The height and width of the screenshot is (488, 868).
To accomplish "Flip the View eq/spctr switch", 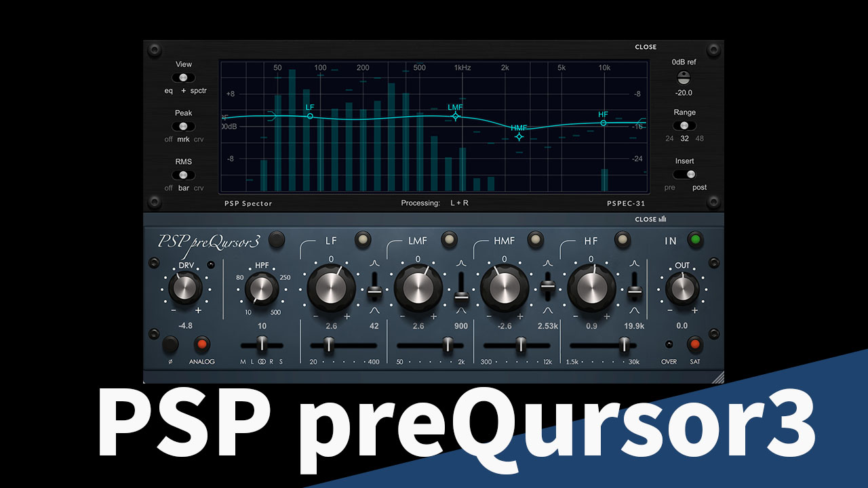I will point(183,78).
